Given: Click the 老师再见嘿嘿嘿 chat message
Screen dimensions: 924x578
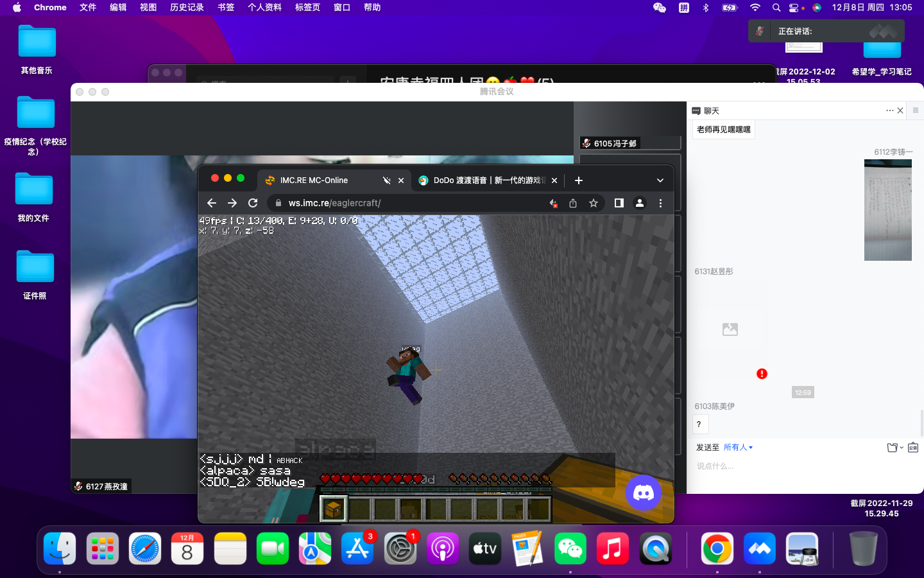Looking at the screenshot, I should [724, 130].
